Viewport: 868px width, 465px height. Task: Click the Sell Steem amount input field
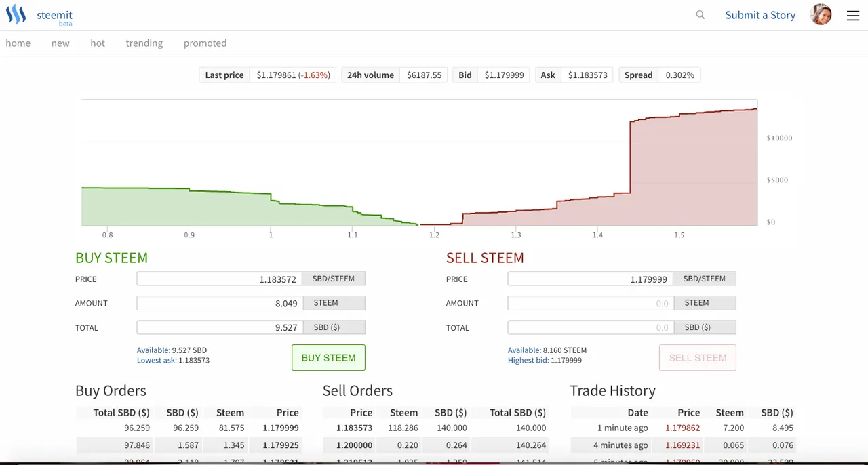coord(590,303)
